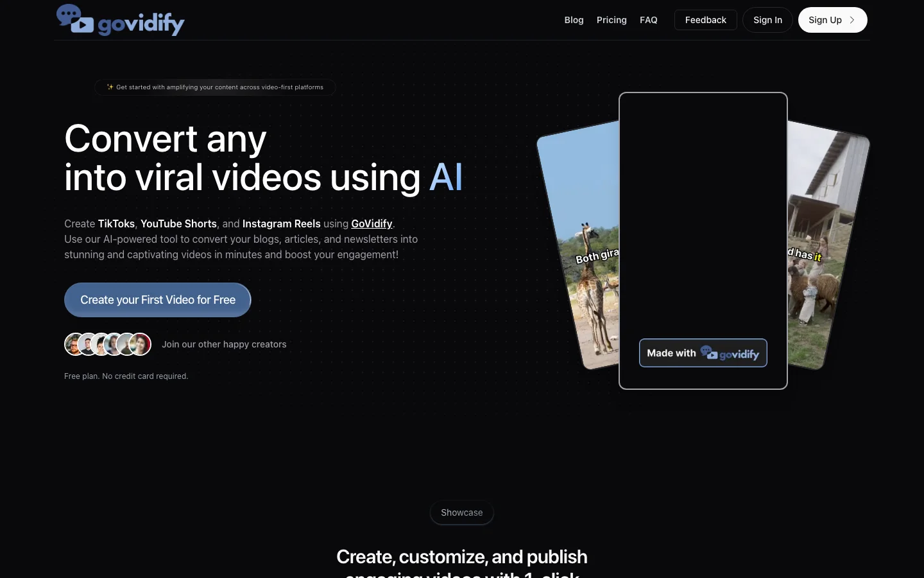Image resolution: width=924 pixels, height=578 pixels.
Task: Click 'Free plan. No credit card required.' text
Action: (x=126, y=376)
